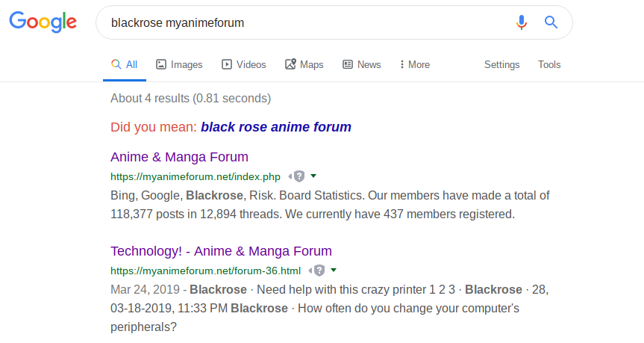Click myanimeforum.net/forum-36.html URL

206,271
